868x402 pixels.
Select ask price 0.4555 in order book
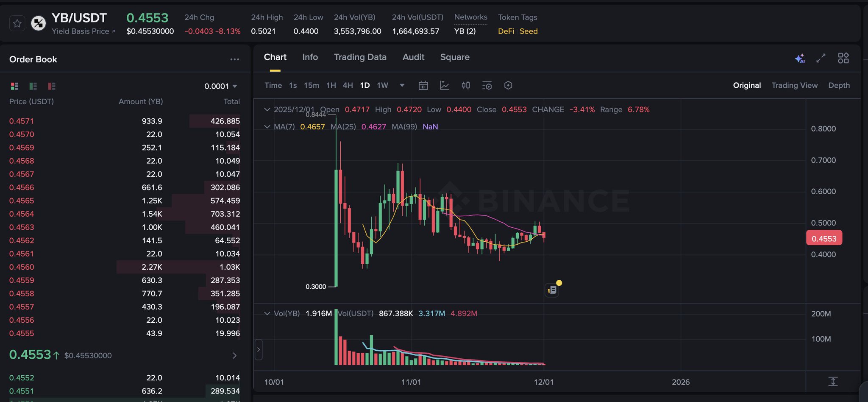point(22,334)
